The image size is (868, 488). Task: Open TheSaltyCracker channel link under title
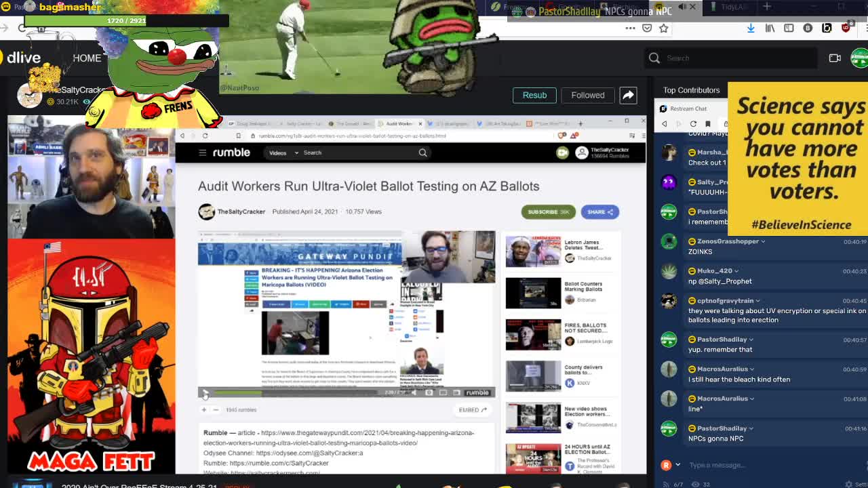[x=241, y=211]
